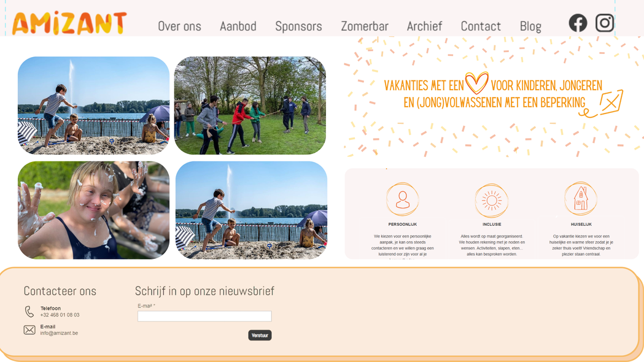Click the Verstuur button
The height and width of the screenshot is (362, 644).
[x=260, y=336]
